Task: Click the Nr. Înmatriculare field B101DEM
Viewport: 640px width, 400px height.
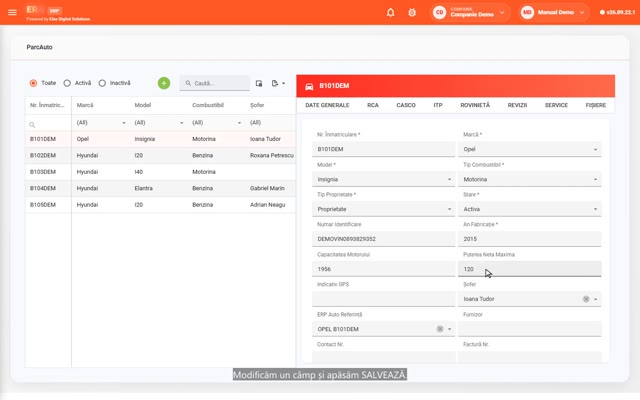Action: (x=383, y=149)
